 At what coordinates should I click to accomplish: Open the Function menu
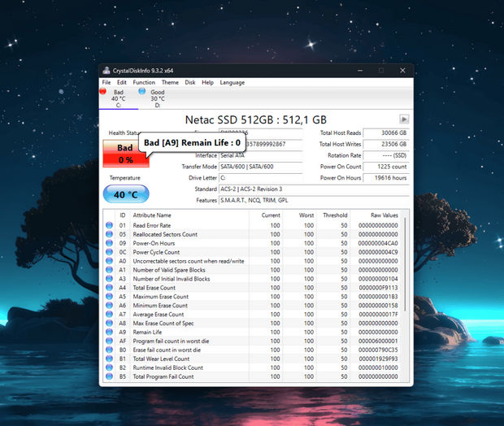pos(144,82)
